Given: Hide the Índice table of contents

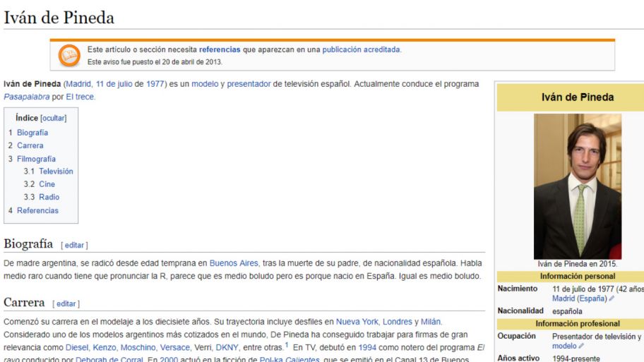Looking at the screenshot, I should click(x=53, y=118).
